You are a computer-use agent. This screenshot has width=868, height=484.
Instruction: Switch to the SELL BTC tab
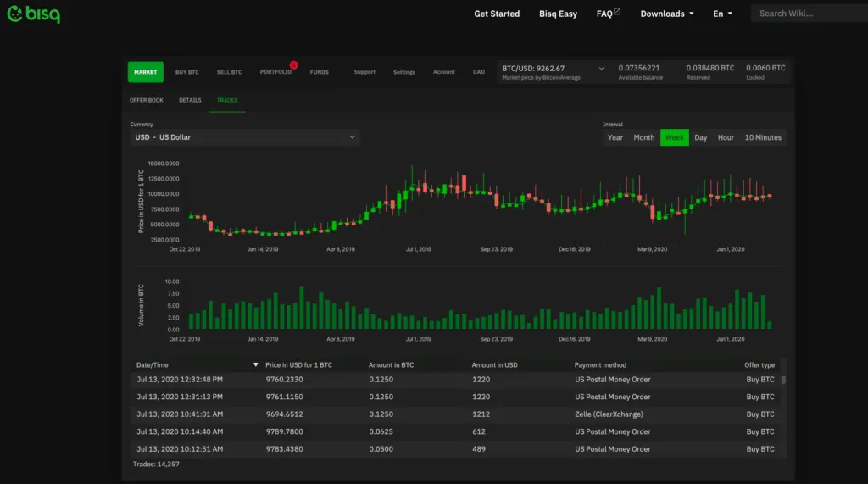229,72
